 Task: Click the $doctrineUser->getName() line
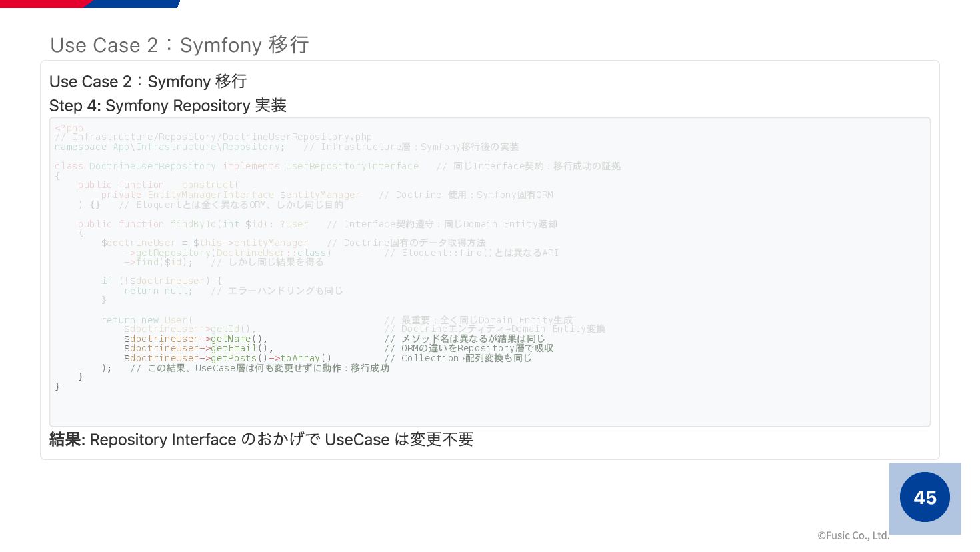click(x=195, y=339)
